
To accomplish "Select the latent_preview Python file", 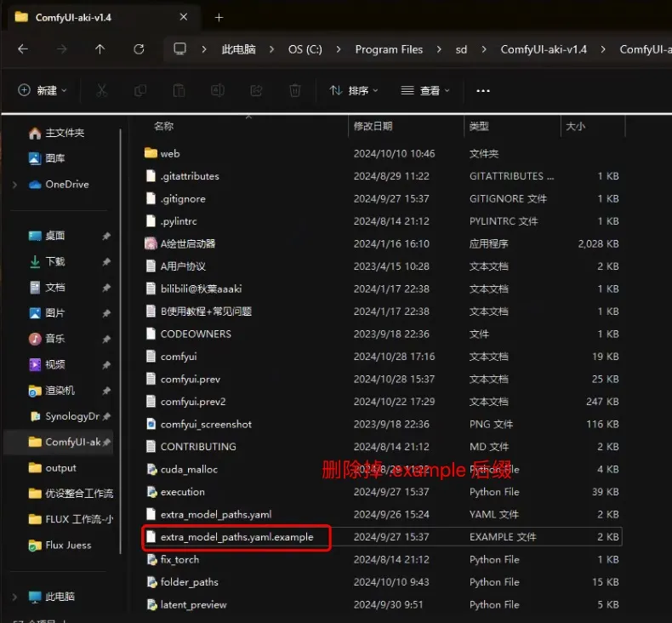I will (186, 605).
